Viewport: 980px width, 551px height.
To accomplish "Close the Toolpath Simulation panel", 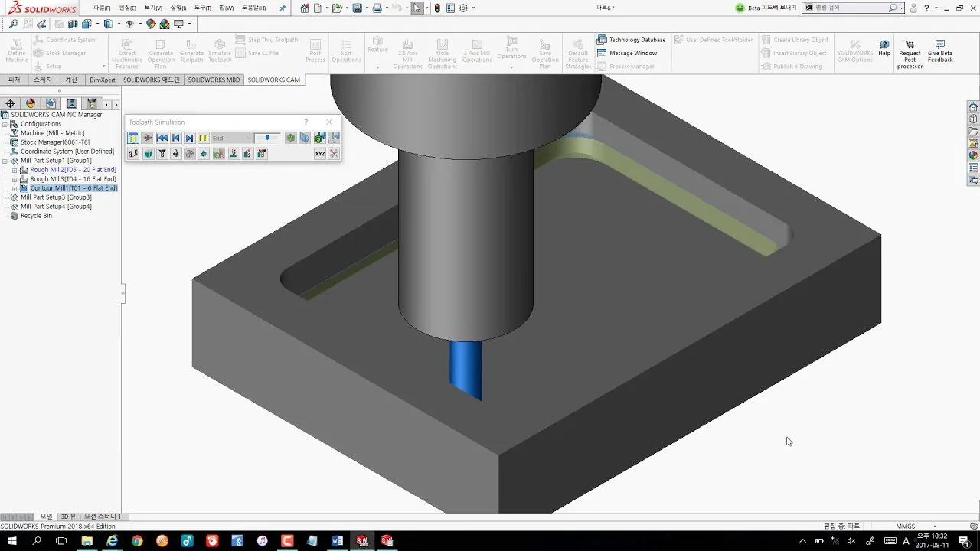I will pos(329,122).
